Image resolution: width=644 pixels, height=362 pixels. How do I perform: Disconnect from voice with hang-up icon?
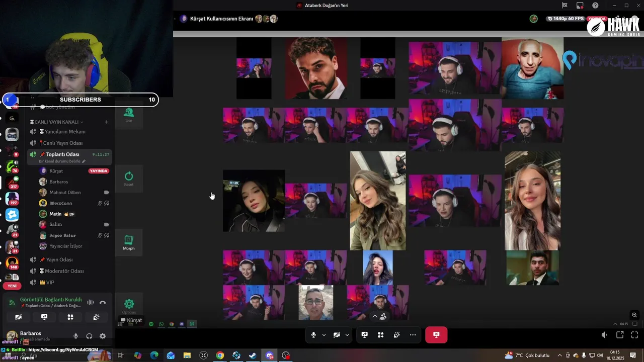[103, 302]
